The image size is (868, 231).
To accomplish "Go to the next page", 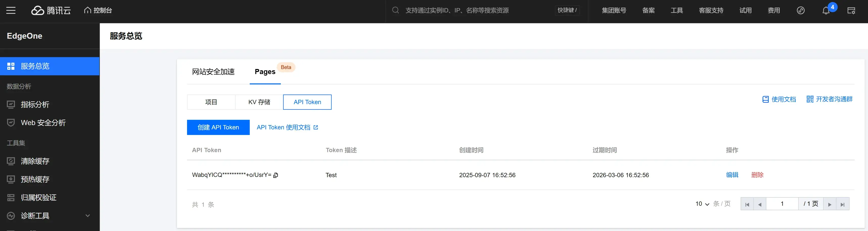I will [x=830, y=204].
